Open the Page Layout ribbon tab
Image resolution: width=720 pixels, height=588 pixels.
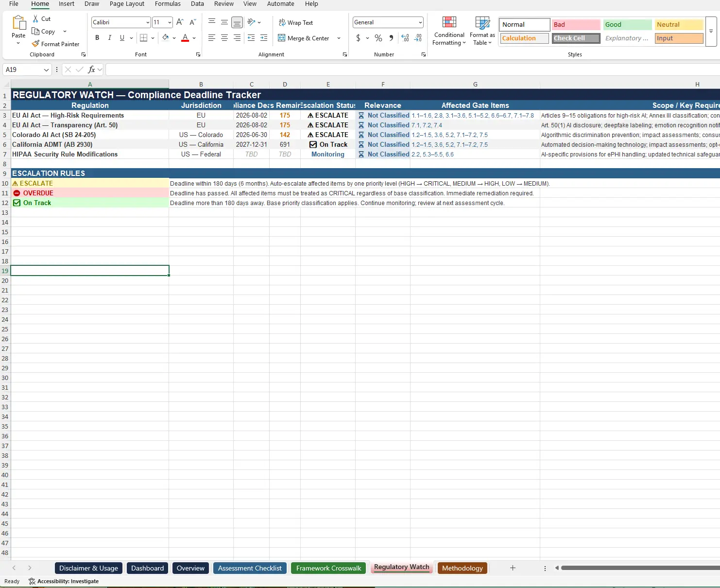tap(127, 4)
